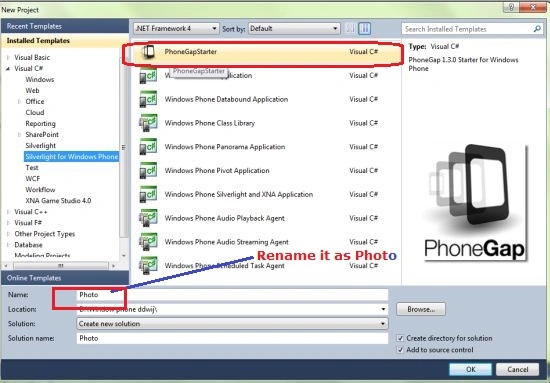The width and height of the screenshot is (550, 383).
Task: Open the Location dropdown arrow
Action: (383, 309)
